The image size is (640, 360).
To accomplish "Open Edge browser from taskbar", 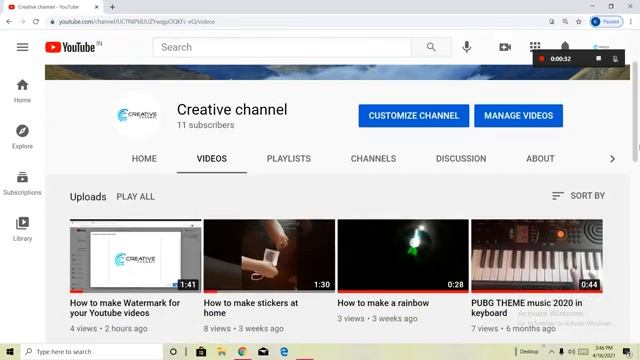I will coord(284,351).
